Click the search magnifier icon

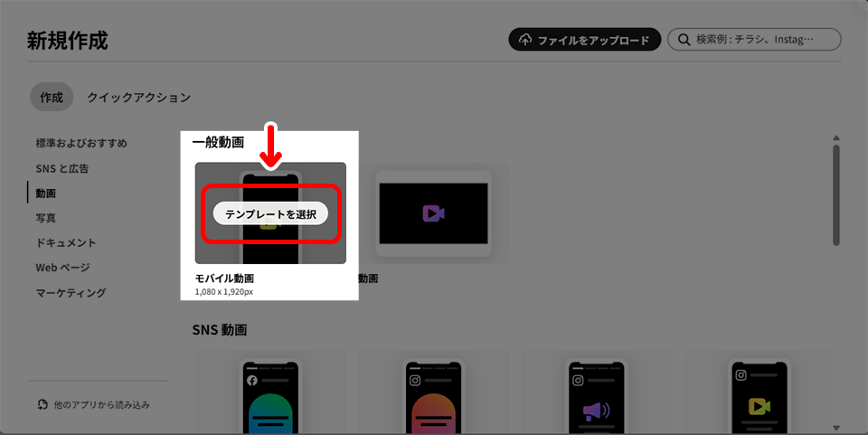[x=682, y=41]
